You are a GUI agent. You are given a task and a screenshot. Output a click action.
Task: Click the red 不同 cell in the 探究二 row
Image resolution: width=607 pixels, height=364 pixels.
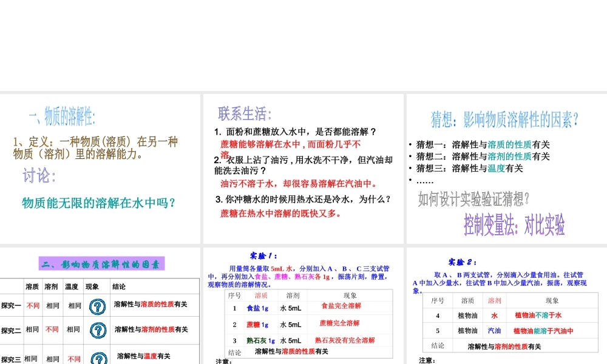pyautogui.click(x=52, y=329)
